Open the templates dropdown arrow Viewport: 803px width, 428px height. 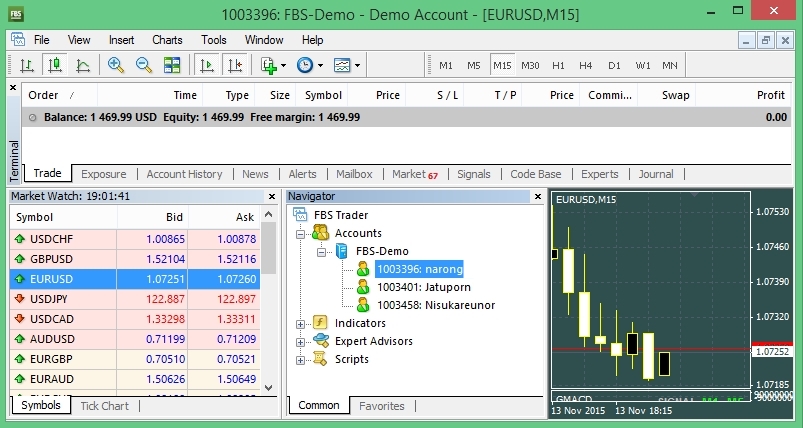(x=357, y=66)
